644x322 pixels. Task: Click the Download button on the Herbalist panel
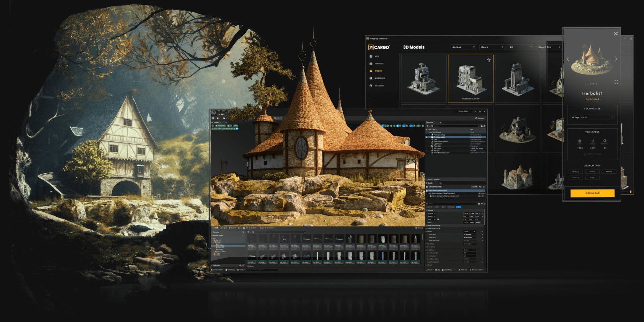[593, 193]
